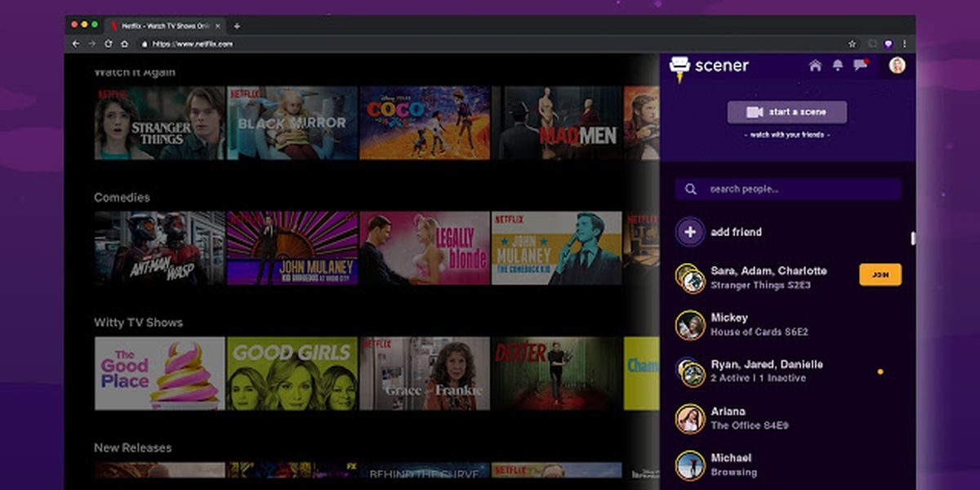Reload the Netflix page
980x490 pixels.
click(109, 44)
